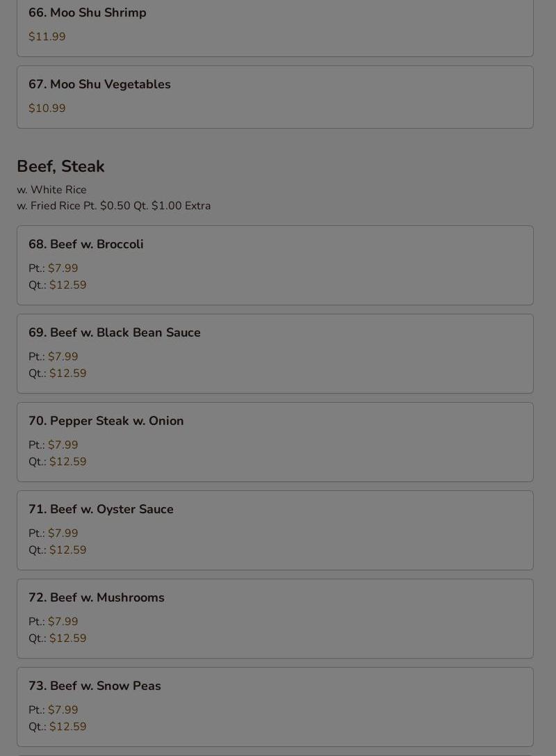Choose Beef w. Broccoli Pt. price $7.99
The image size is (556, 756).
point(63,268)
